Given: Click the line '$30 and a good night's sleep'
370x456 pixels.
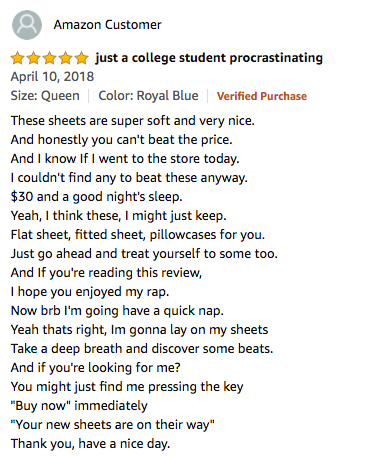Looking at the screenshot, I should (x=97, y=197).
